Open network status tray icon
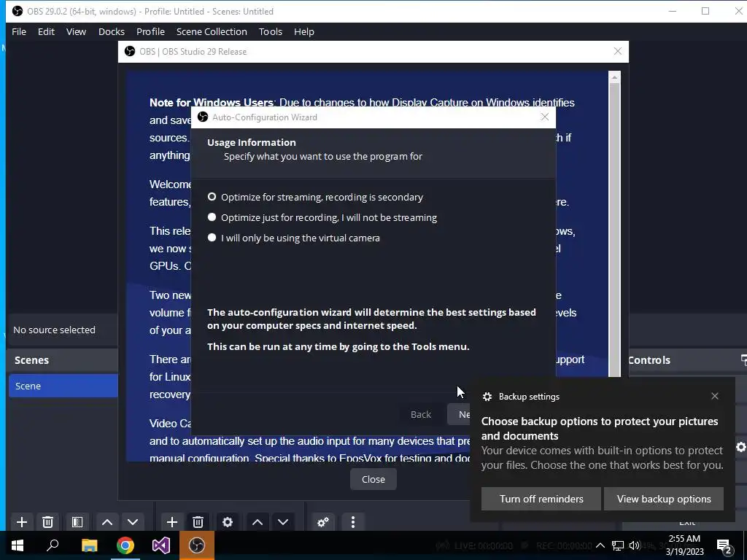 click(618, 545)
